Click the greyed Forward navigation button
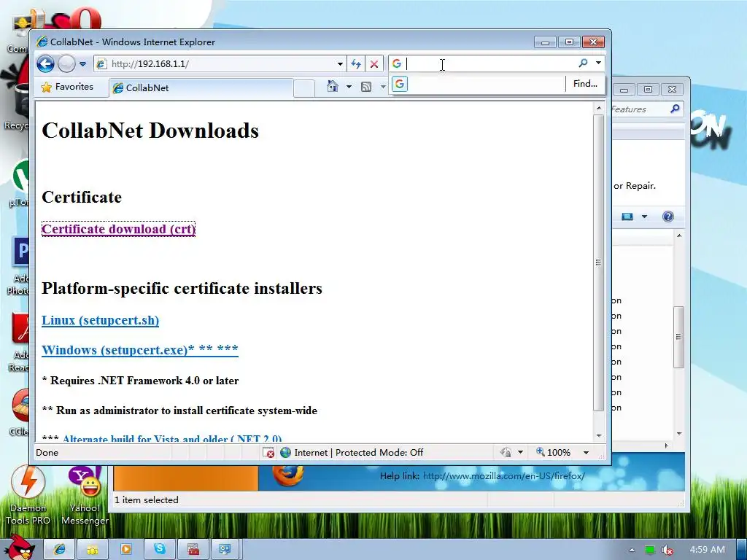 point(66,64)
